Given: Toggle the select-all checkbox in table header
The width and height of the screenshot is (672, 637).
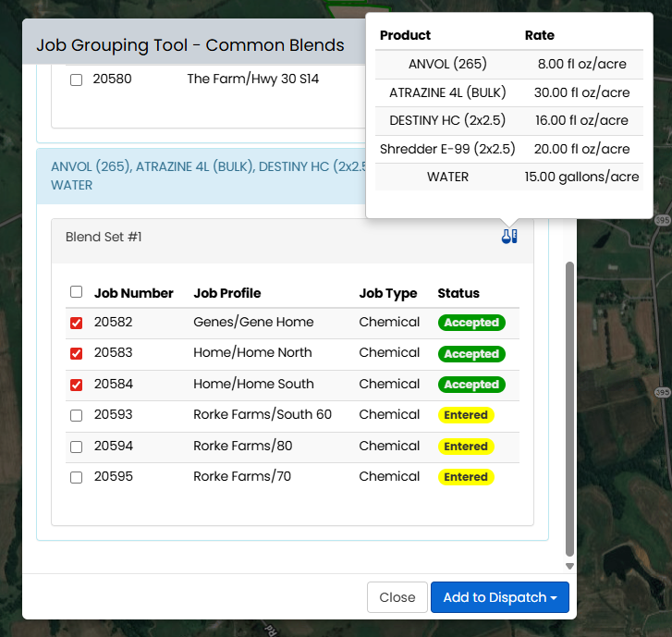Looking at the screenshot, I should [77, 292].
